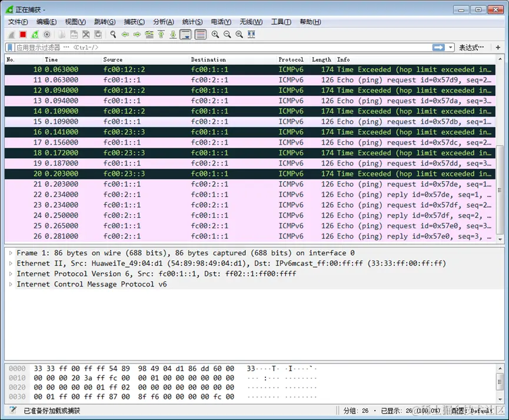Sort by the Protocol column header
The width and height of the screenshot is (509, 420).
coord(293,59)
